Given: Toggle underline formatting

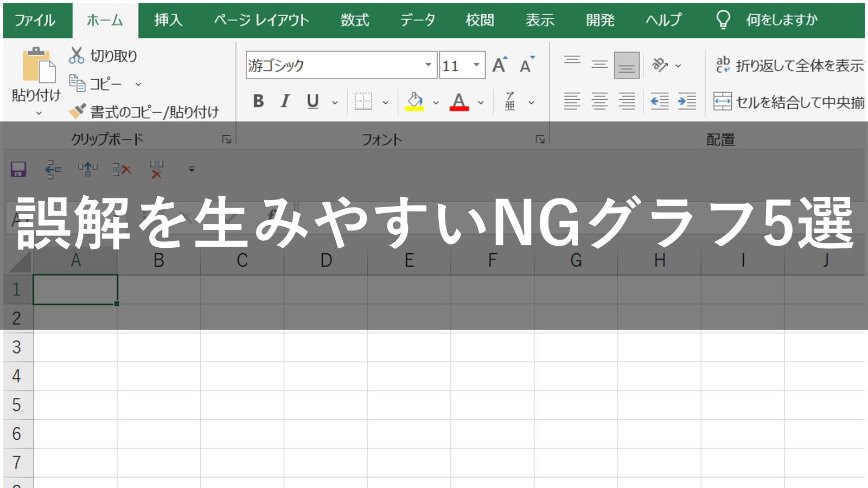Looking at the screenshot, I should click(312, 101).
